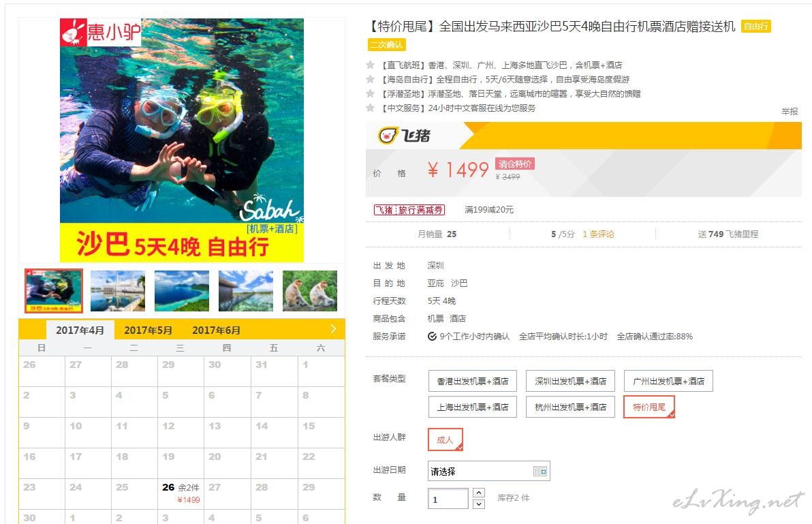812x524 pixels.
Task: Pick April 26 with ¥1499 on the calendar
Action: (181, 493)
